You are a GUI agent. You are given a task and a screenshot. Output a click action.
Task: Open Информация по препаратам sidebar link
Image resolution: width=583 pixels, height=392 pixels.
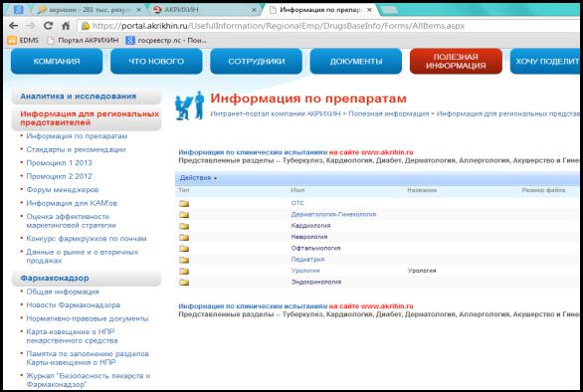pyautogui.click(x=77, y=136)
